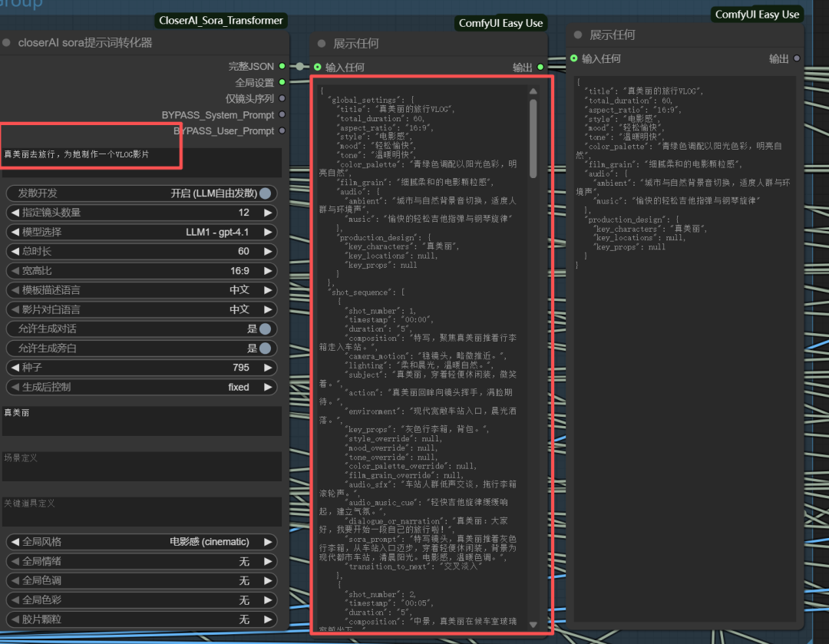Toggle the 允许生成旁白 switch
Viewport: 829px width, 644px height.
(266, 348)
